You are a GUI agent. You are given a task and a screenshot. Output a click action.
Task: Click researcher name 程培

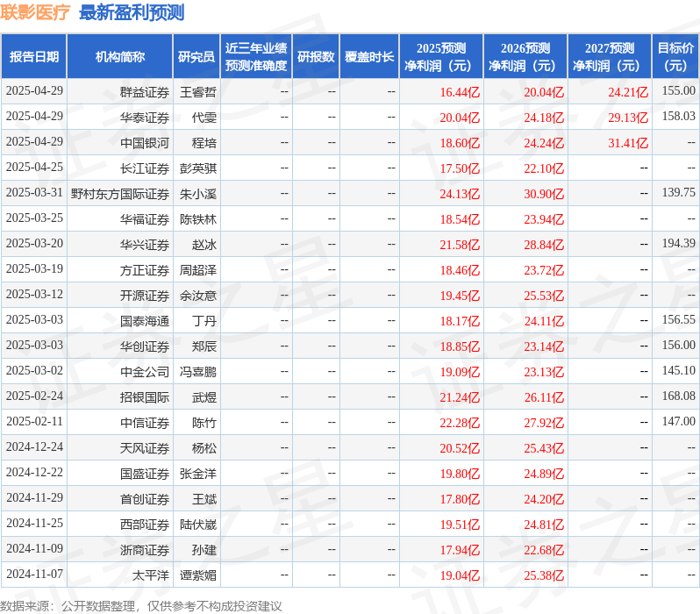pyautogui.click(x=204, y=143)
